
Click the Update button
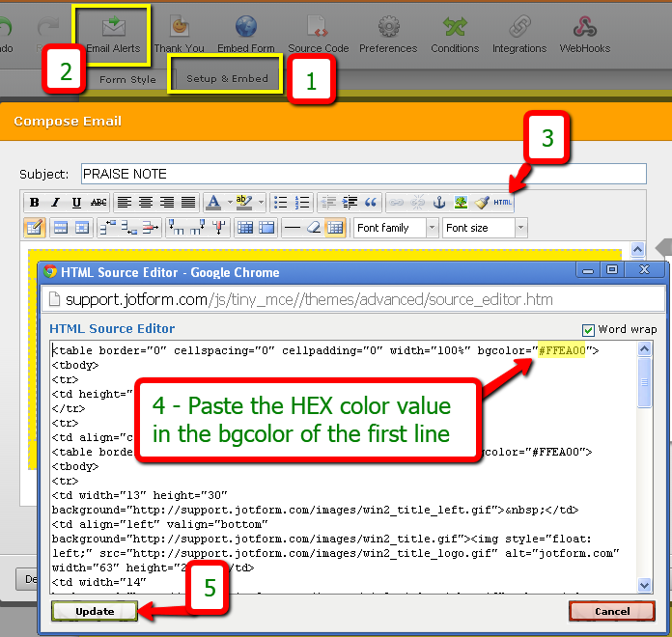[x=95, y=611]
